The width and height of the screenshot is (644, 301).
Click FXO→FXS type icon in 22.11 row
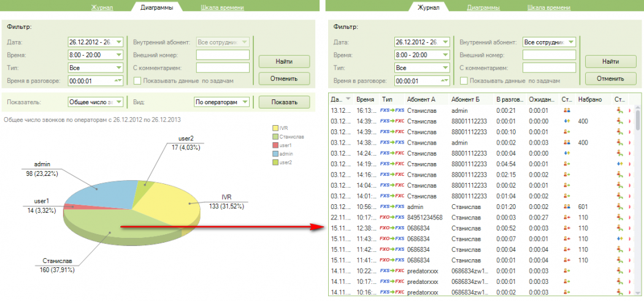[x=391, y=217]
